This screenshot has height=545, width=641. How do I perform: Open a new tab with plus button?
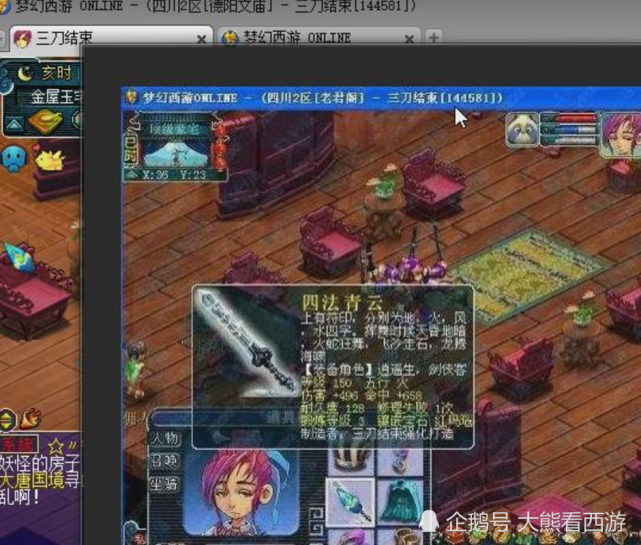click(434, 38)
